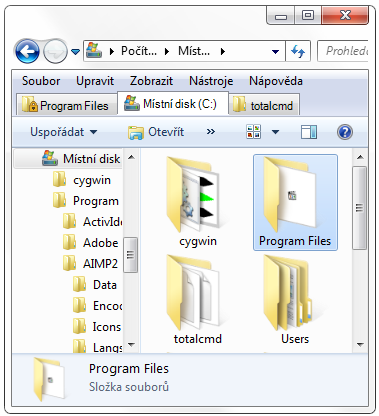Click the 'Složka souborů' type text
379x416 pixels.
click(129, 387)
